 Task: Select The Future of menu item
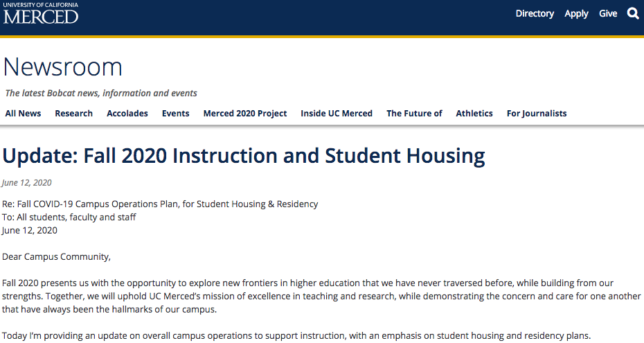414,114
